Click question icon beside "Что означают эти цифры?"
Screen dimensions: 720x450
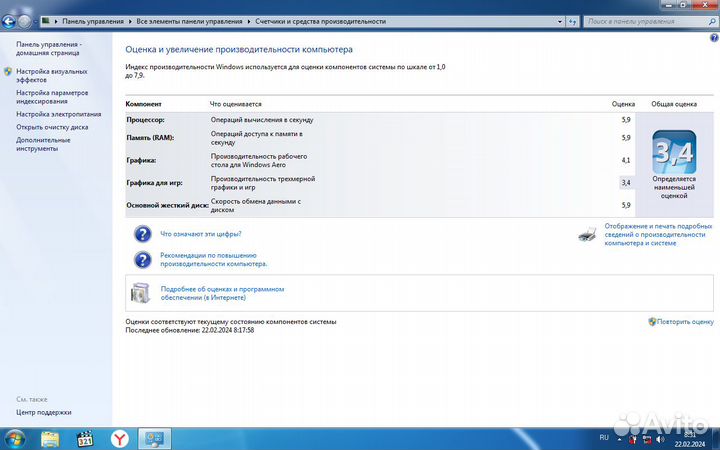point(143,234)
